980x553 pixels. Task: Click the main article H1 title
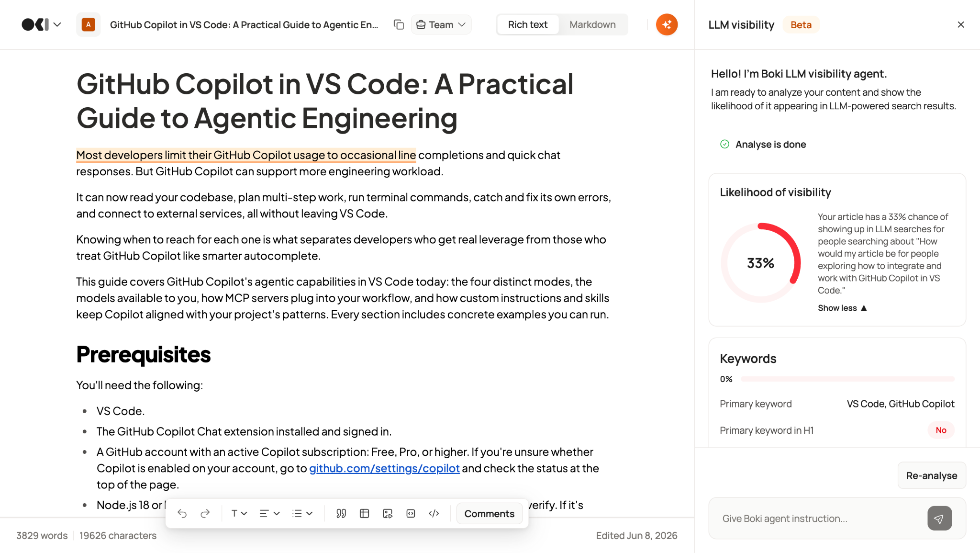[325, 101]
